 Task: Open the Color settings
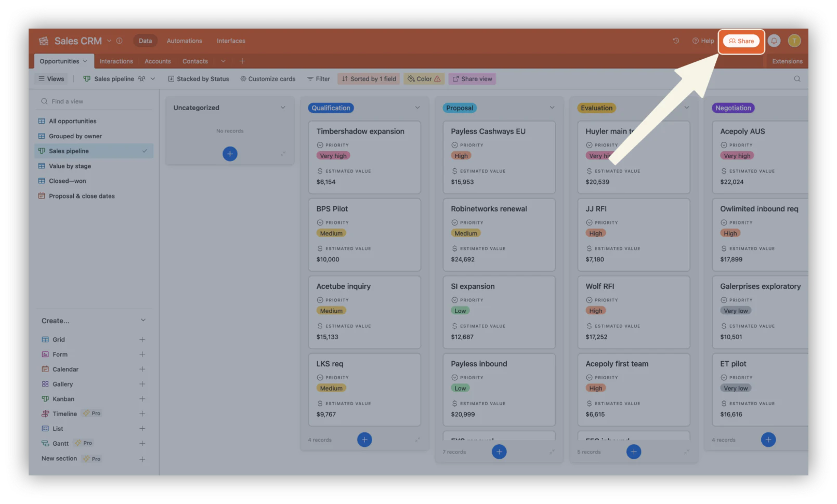(424, 79)
